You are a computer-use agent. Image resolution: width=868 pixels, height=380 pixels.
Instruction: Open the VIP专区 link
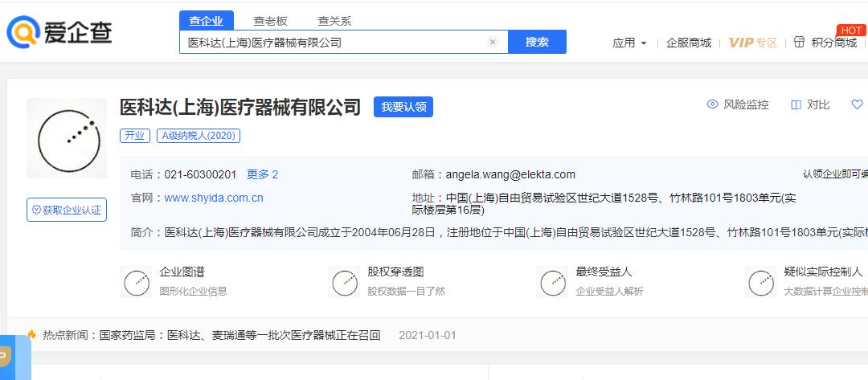click(753, 43)
